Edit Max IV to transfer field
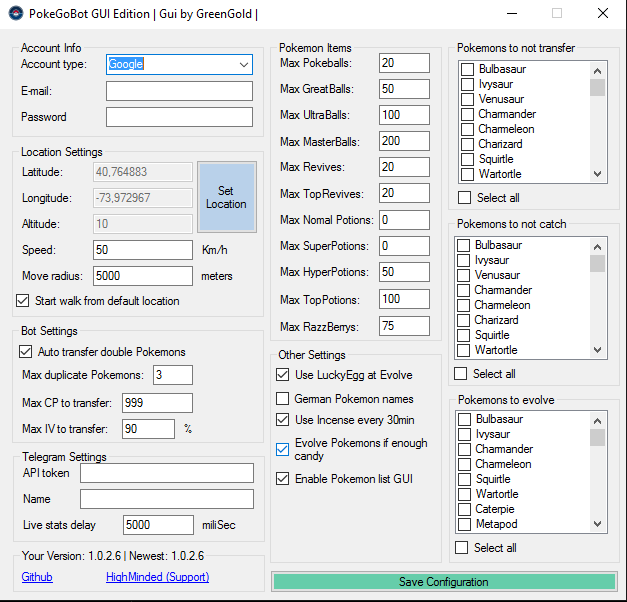 tap(148, 429)
